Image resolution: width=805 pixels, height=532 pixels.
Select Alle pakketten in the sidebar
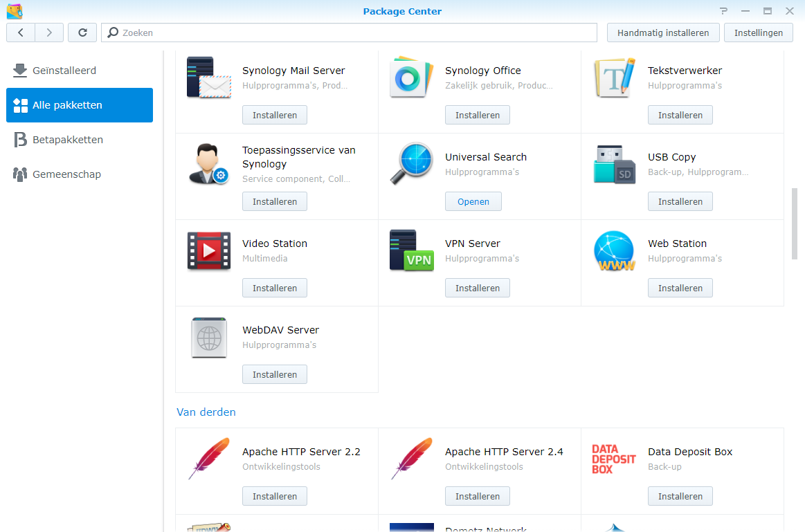(80, 105)
